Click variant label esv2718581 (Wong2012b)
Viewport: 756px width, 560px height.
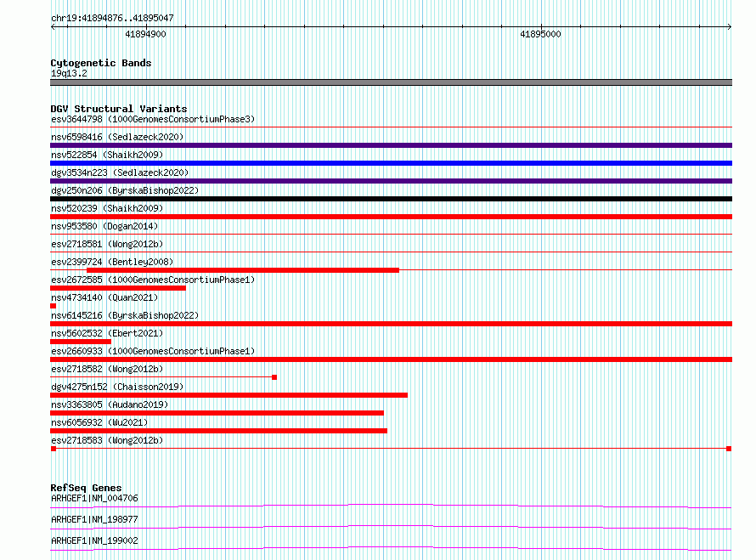tap(107, 244)
